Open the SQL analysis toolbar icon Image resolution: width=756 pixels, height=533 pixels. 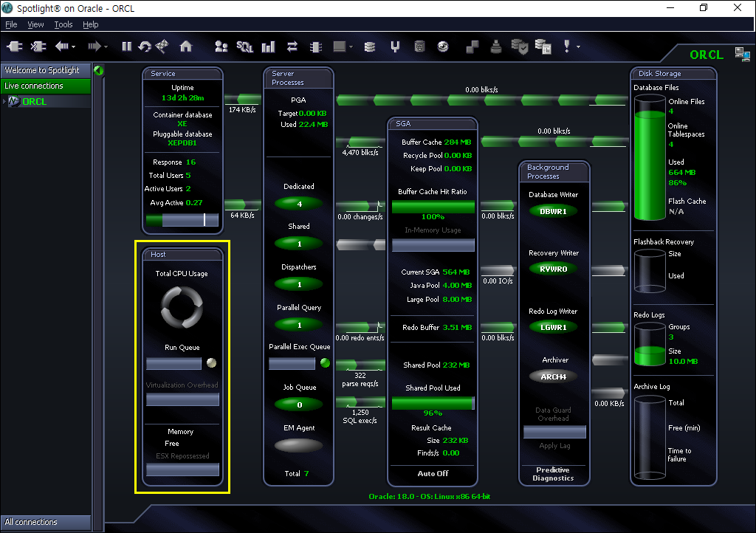[x=244, y=47]
